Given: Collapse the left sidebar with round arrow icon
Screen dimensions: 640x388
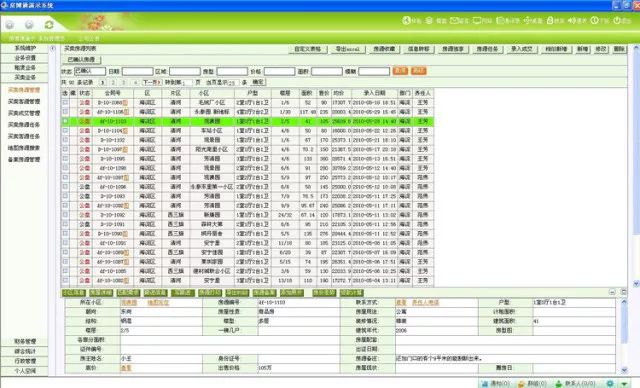Looking at the screenshot, I should tap(52, 49).
